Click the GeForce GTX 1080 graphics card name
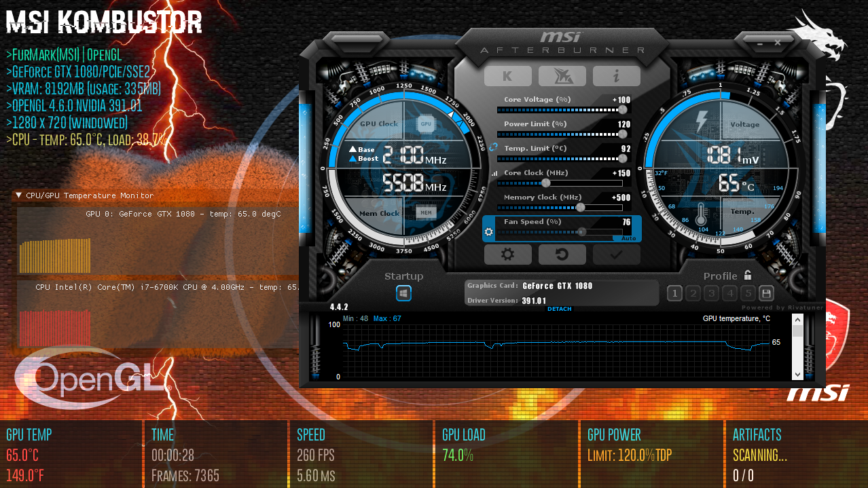The height and width of the screenshot is (488, 868). (x=558, y=286)
